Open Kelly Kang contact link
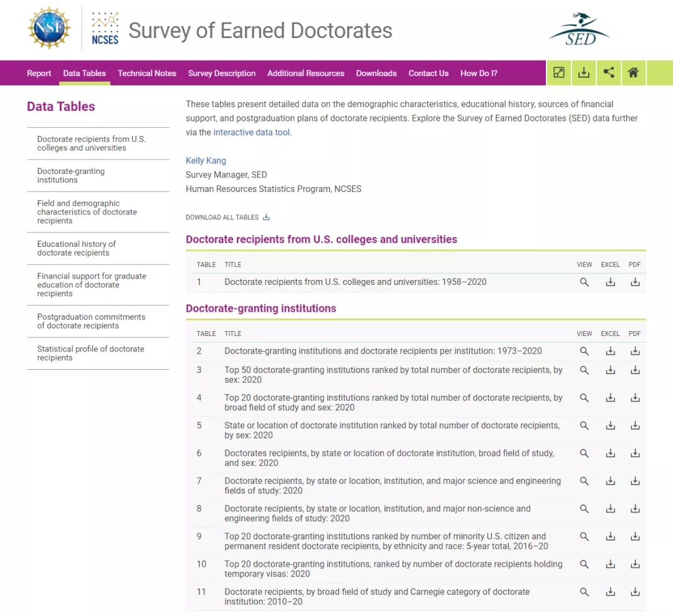 [206, 161]
